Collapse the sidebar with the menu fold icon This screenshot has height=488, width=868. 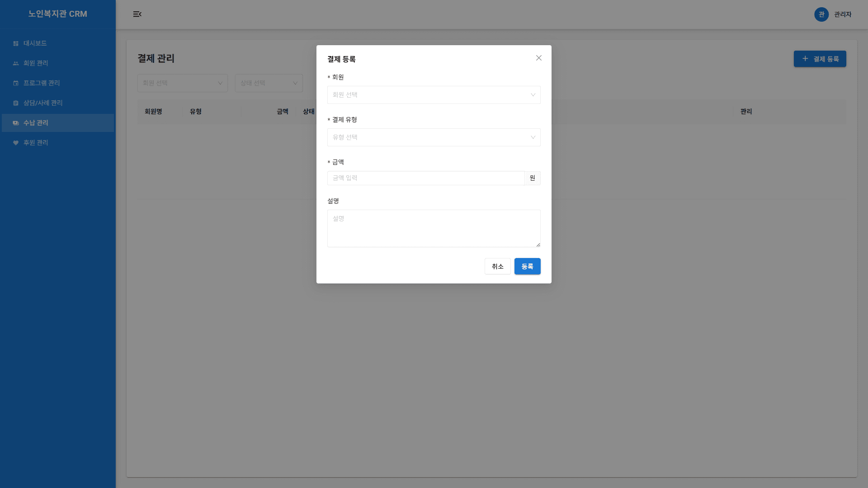(137, 14)
